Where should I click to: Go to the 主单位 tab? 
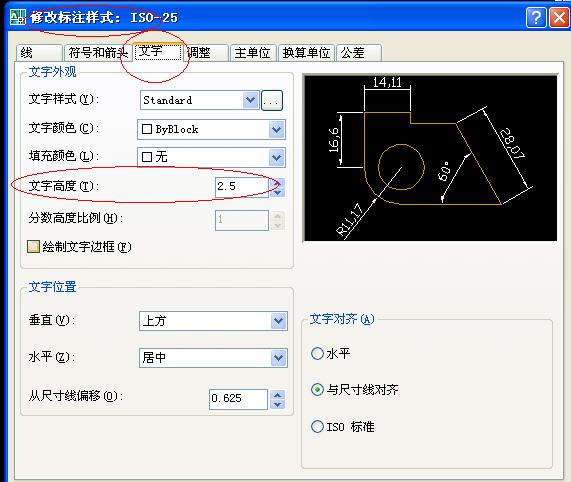pos(252,53)
